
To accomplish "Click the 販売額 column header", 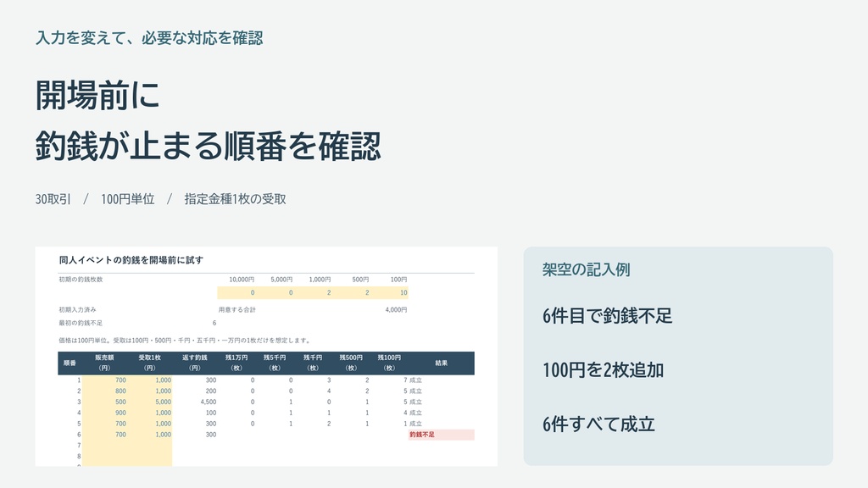I will coord(104,363).
